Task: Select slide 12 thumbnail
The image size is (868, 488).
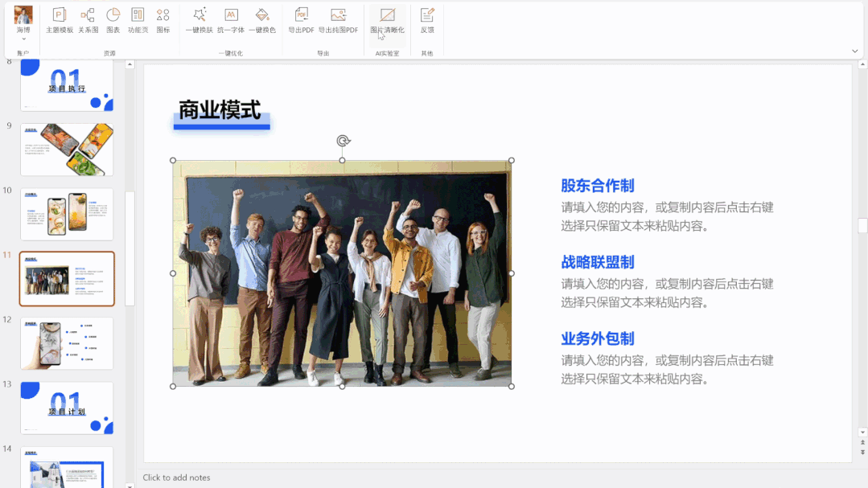Action: pos(67,343)
